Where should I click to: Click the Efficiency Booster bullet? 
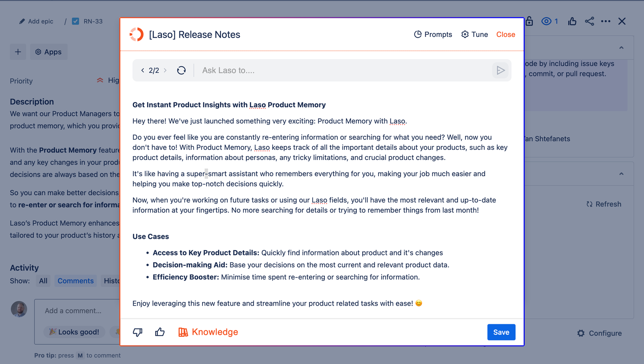[286, 277]
